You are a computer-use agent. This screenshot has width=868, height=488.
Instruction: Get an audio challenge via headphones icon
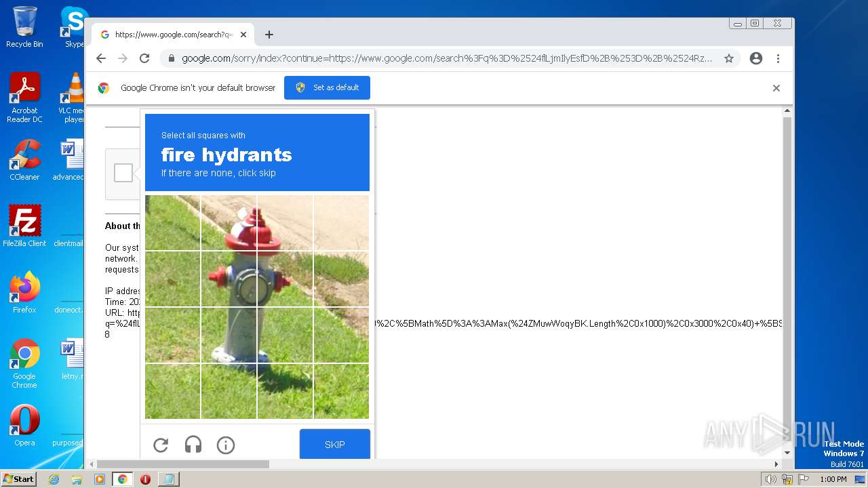pos(193,445)
